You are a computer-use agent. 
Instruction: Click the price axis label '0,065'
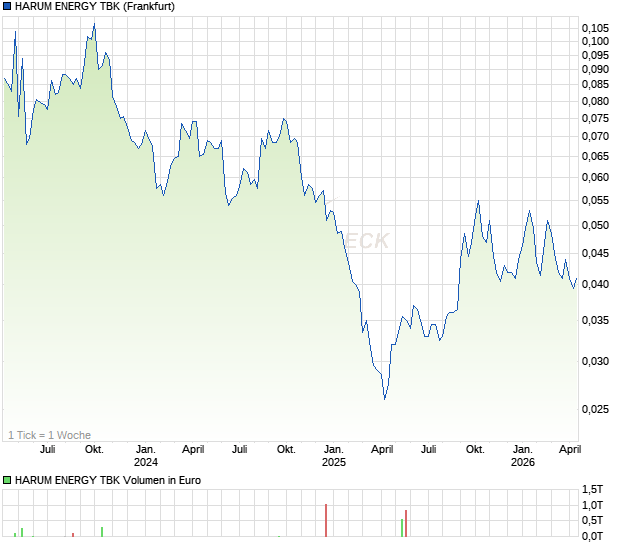click(595, 156)
